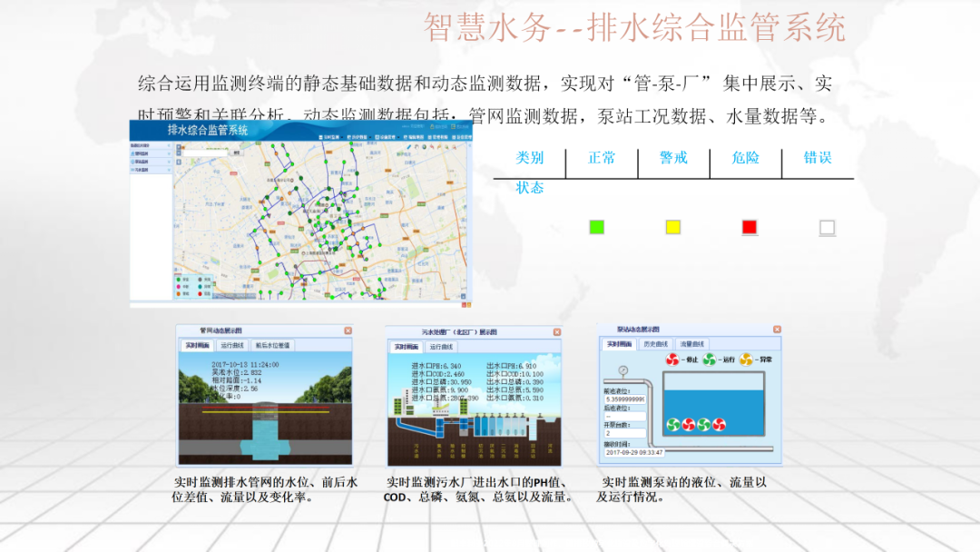Click the map legend box

pos(193,286)
